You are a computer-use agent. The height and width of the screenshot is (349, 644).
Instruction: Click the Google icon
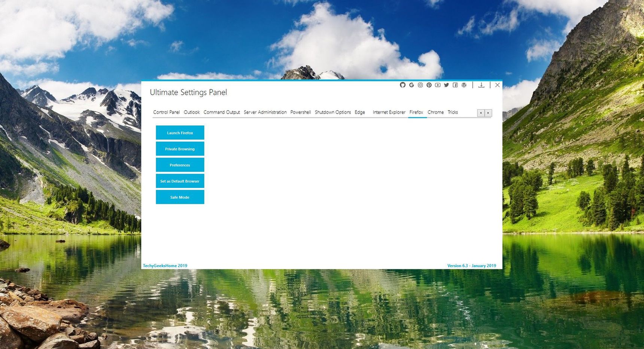(x=411, y=85)
